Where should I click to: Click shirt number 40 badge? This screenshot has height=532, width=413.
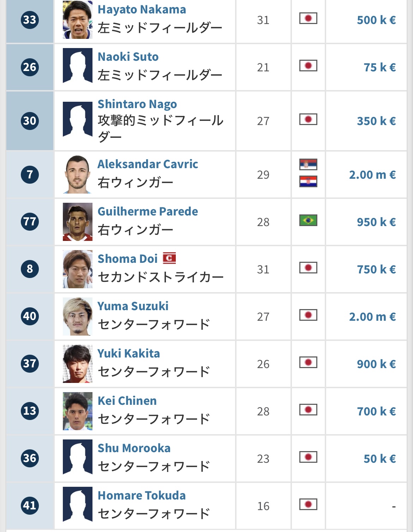30,316
